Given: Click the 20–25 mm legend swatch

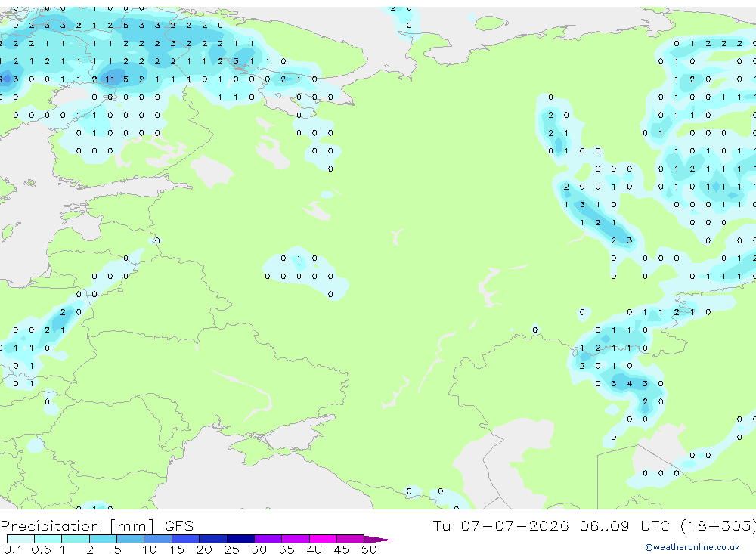Looking at the screenshot, I should pyautogui.click(x=212, y=539).
